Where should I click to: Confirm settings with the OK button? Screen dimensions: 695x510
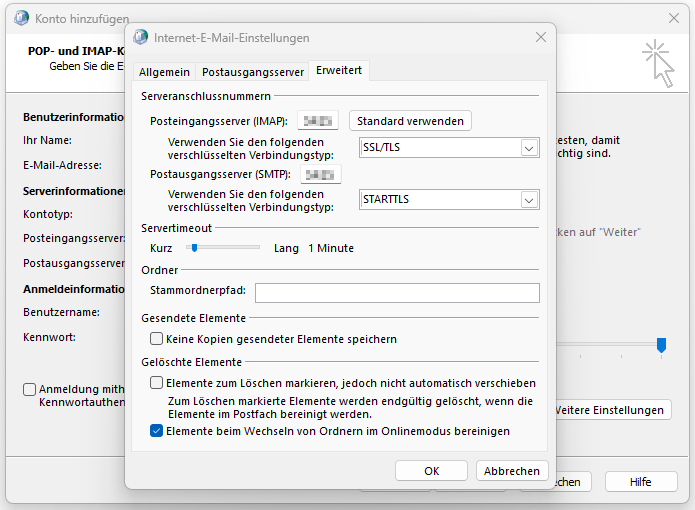coord(431,471)
